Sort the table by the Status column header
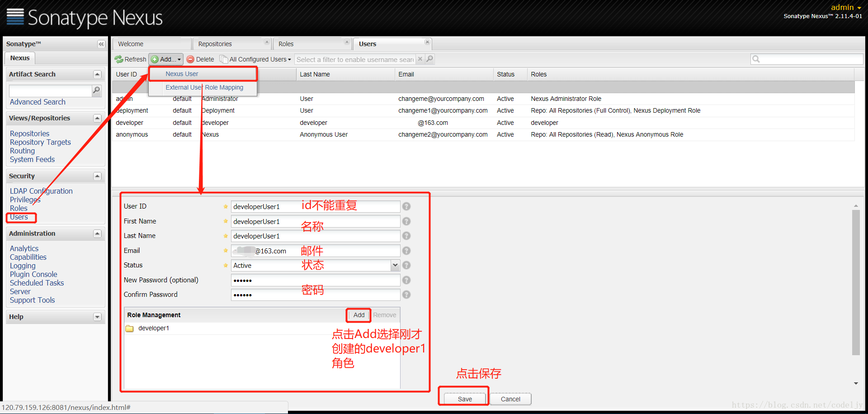This screenshot has width=868, height=414. click(x=510, y=74)
